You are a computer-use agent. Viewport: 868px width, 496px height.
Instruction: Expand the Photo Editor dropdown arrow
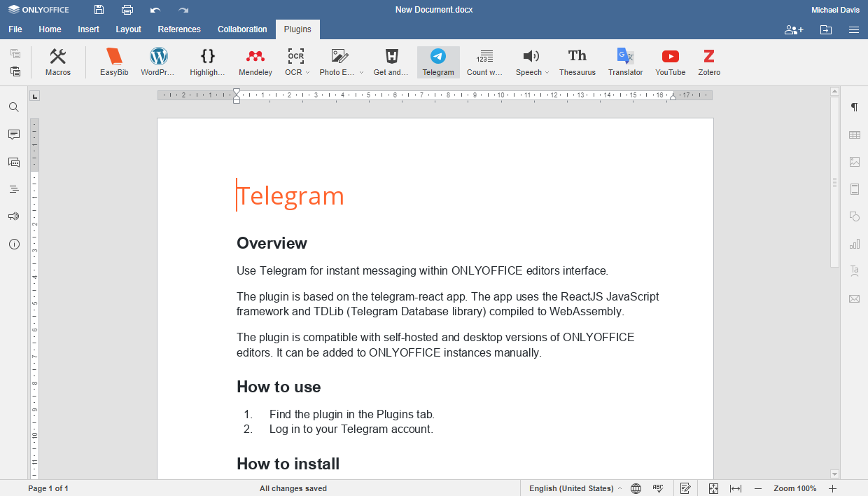point(361,72)
